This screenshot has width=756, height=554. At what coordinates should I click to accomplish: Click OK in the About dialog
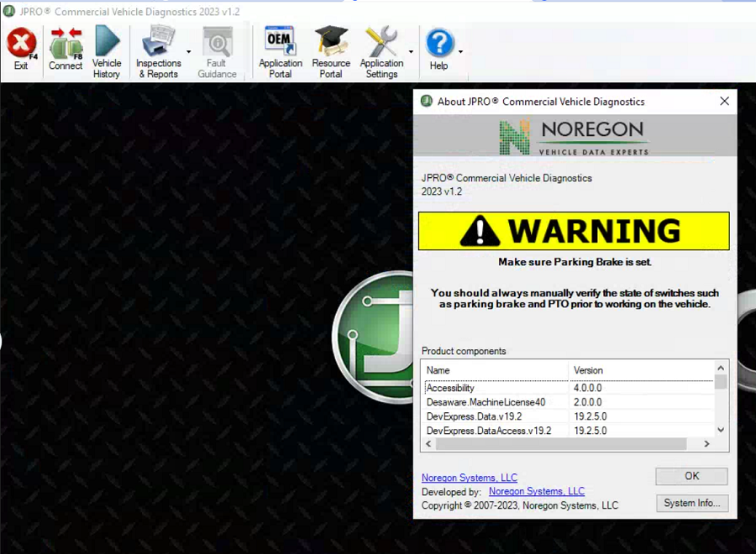pyautogui.click(x=691, y=476)
